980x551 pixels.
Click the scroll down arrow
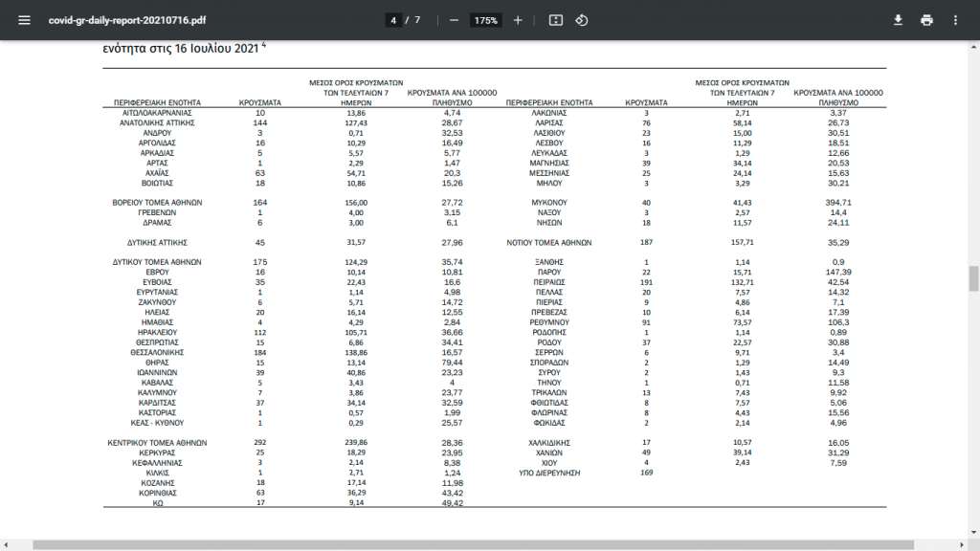(x=973, y=532)
